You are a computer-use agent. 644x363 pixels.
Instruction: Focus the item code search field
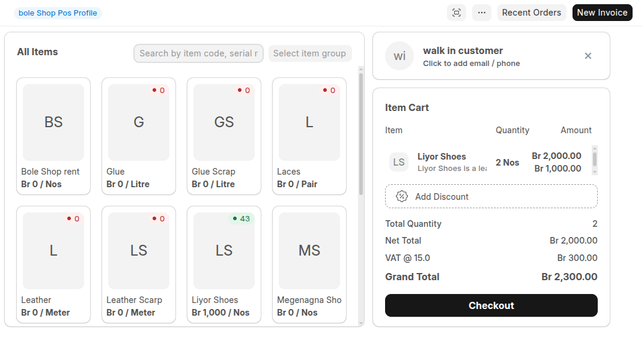(x=198, y=53)
